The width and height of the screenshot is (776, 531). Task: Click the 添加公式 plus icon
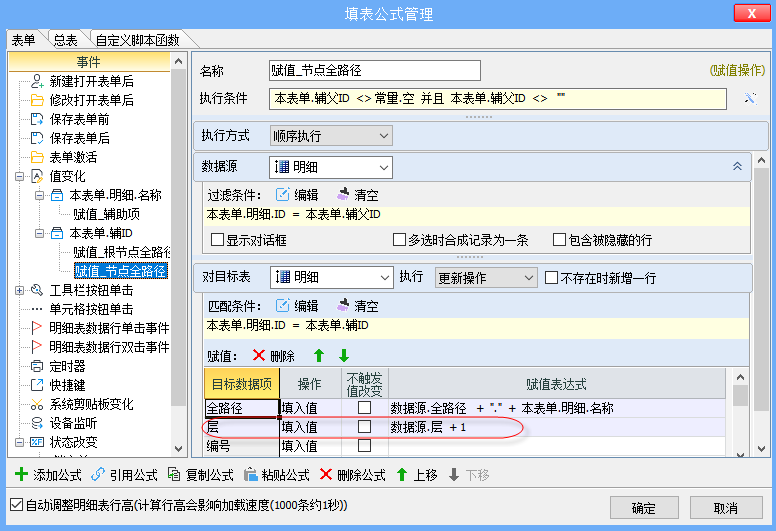22,475
